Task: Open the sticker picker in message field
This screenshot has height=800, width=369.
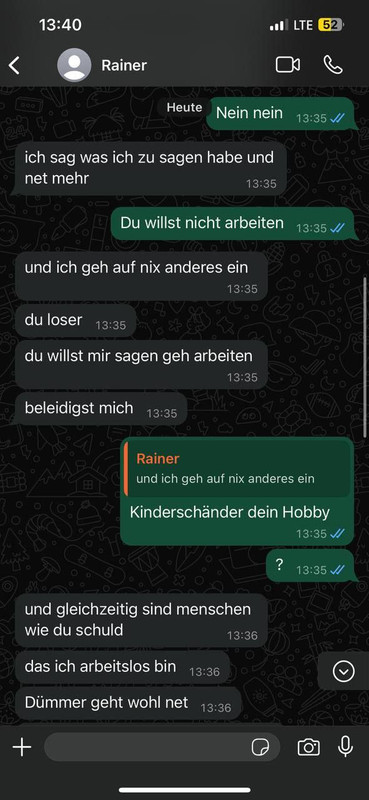Action: pyautogui.click(x=260, y=747)
